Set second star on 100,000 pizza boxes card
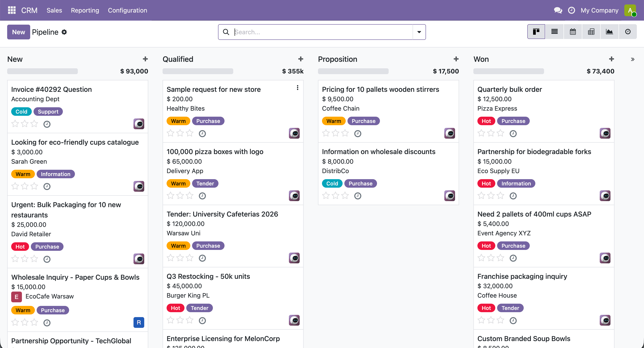The height and width of the screenshot is (348, 644). tap(180, 195)
